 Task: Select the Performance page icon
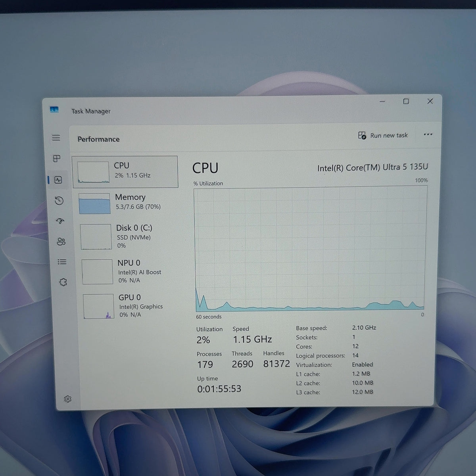tap(58, 180)
